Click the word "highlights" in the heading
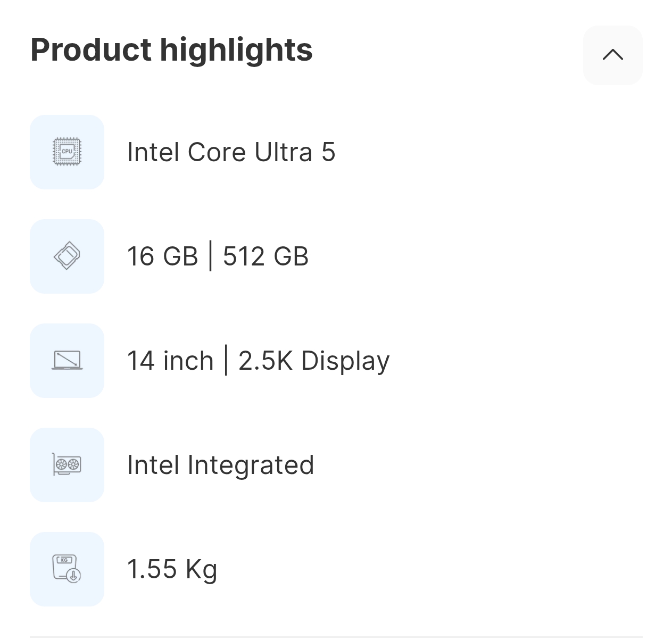 [236, 49]
